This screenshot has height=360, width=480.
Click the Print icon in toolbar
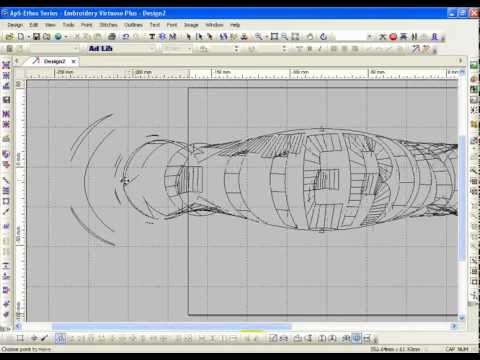point(112,36)
